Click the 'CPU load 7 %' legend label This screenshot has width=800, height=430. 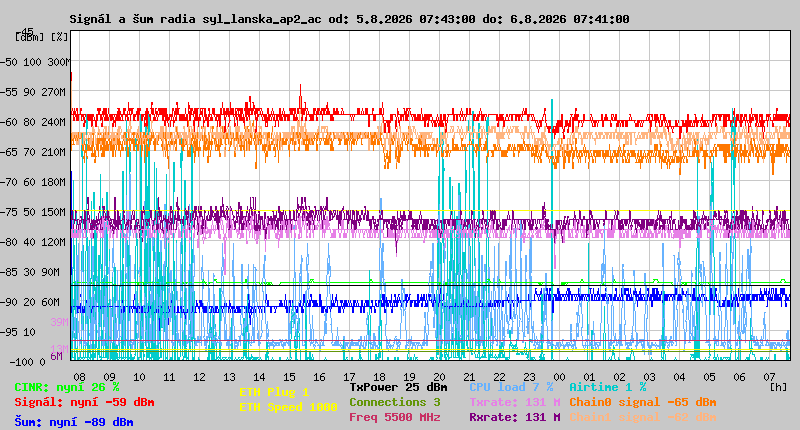pyautogui.click(x=511, y=387)
